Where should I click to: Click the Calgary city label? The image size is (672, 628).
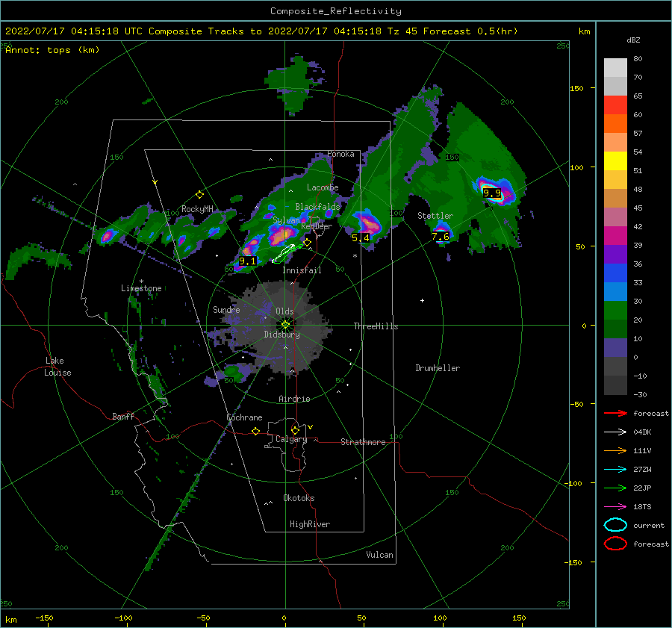(291, 439)
